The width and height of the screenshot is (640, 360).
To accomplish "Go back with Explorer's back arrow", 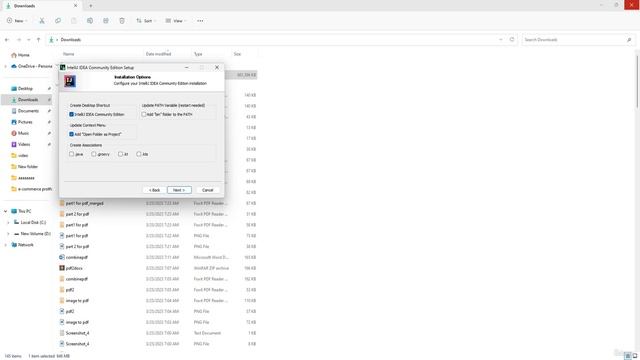I will (x=7, y=40).
